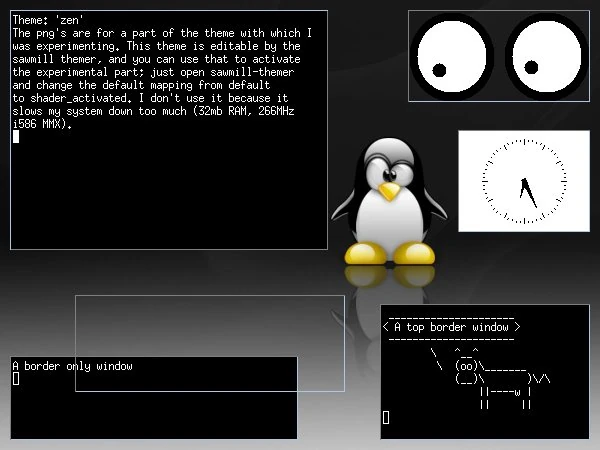Click the ASCII cow's head "(oo)"
Viewport: 600px width, 450px height.
[x=466, y=366]
